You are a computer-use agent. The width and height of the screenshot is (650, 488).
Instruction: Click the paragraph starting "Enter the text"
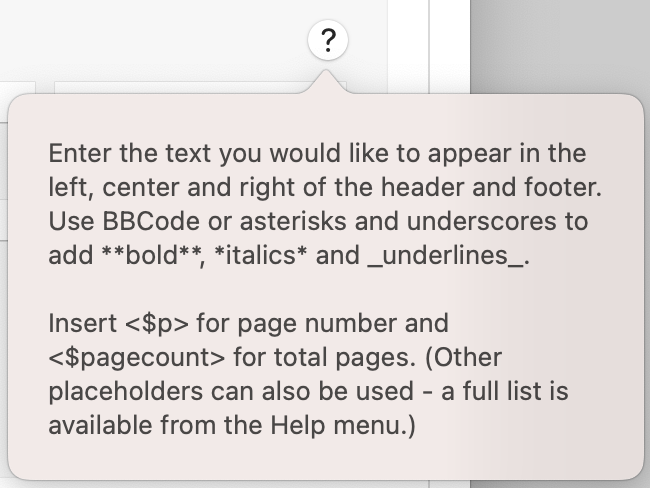tap(325, 204)
